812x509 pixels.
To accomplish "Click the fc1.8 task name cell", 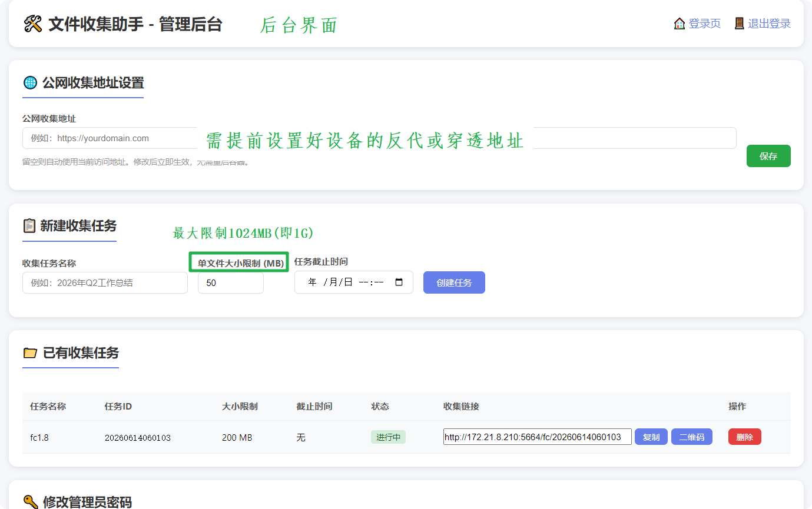I will pos(39,438).
